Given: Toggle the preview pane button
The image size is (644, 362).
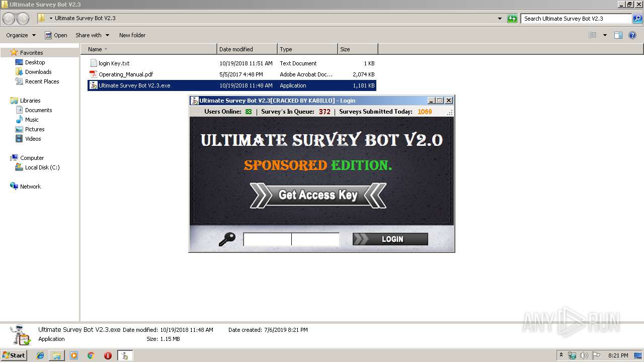Looking at the screenshot, I should tap(618, 35).
